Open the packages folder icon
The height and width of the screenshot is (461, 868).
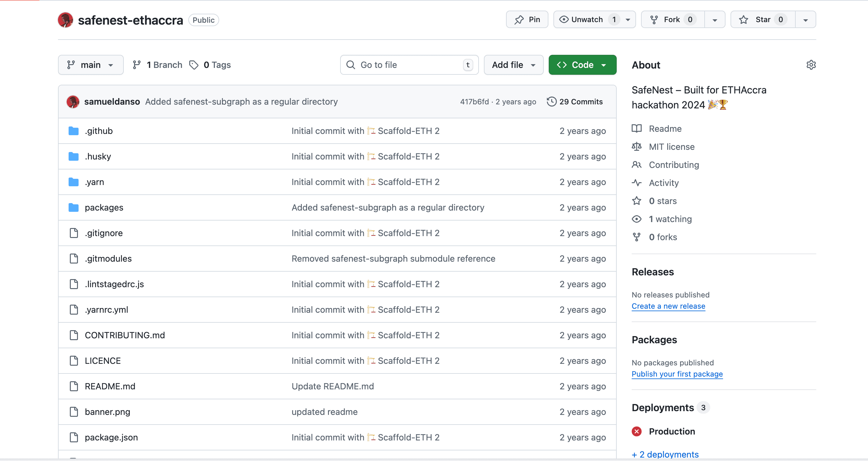coord(74,207)
